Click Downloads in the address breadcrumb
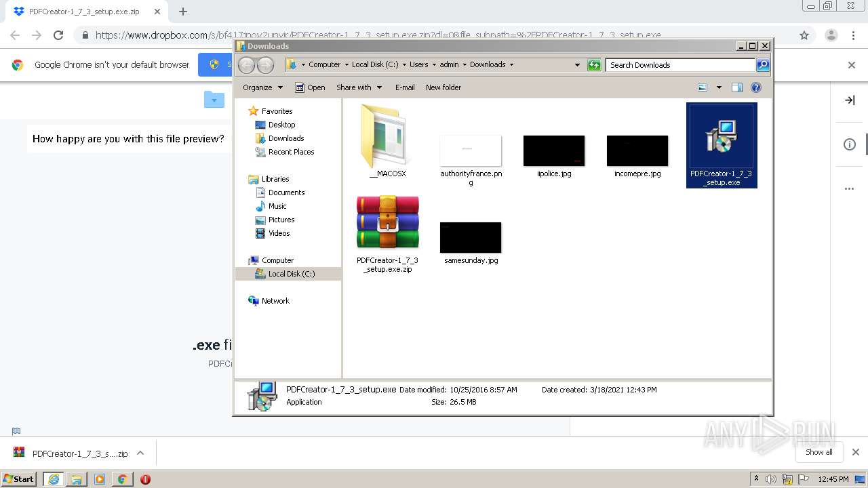 coord(488,65)
